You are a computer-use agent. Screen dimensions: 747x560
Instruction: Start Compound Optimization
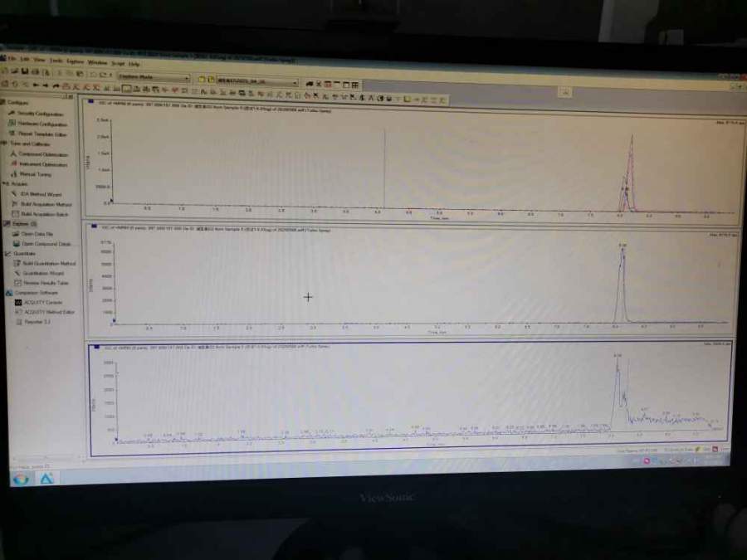pos(42,154)
